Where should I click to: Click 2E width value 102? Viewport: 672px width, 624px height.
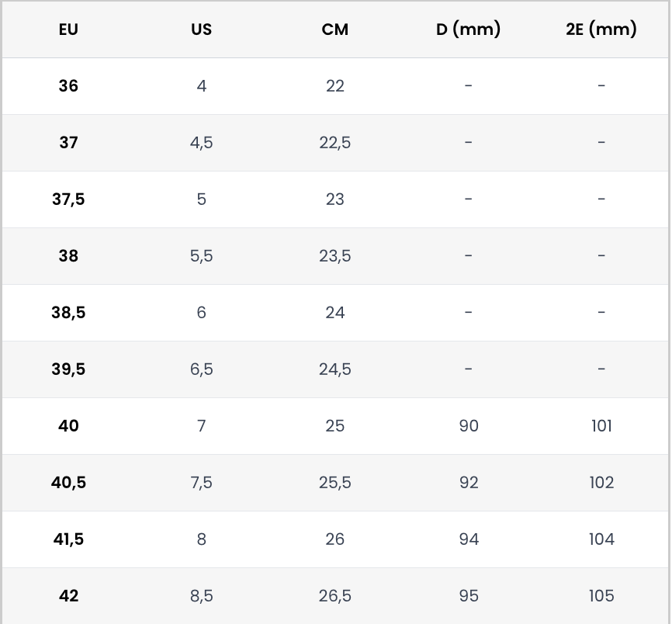point(601,483)
